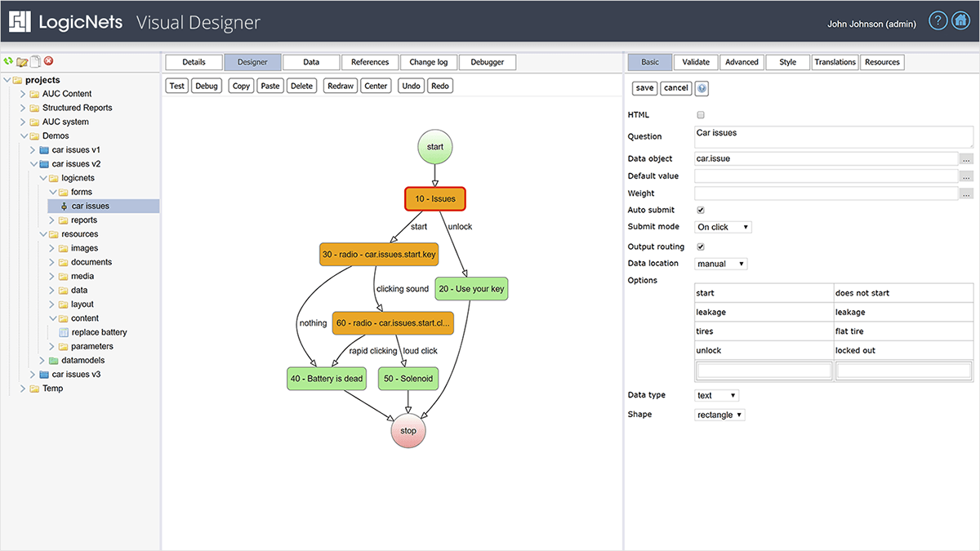Click the Delete toolbar button
This screenshot has width=980, height=551.
pos(301,86)
